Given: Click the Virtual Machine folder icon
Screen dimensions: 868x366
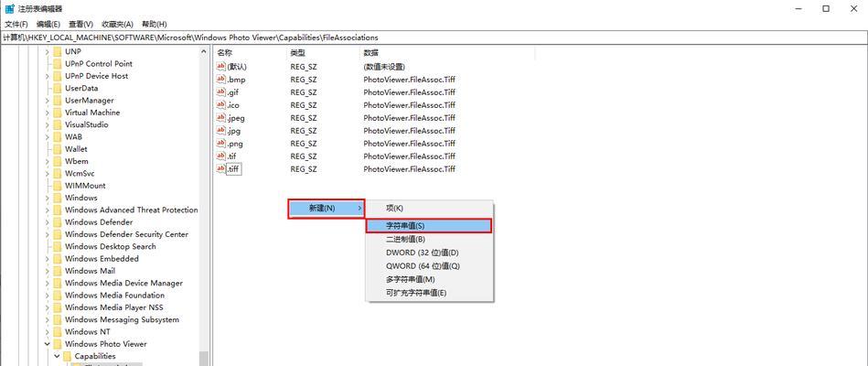Looking at the screenshot, I should (x=57, y=113).
